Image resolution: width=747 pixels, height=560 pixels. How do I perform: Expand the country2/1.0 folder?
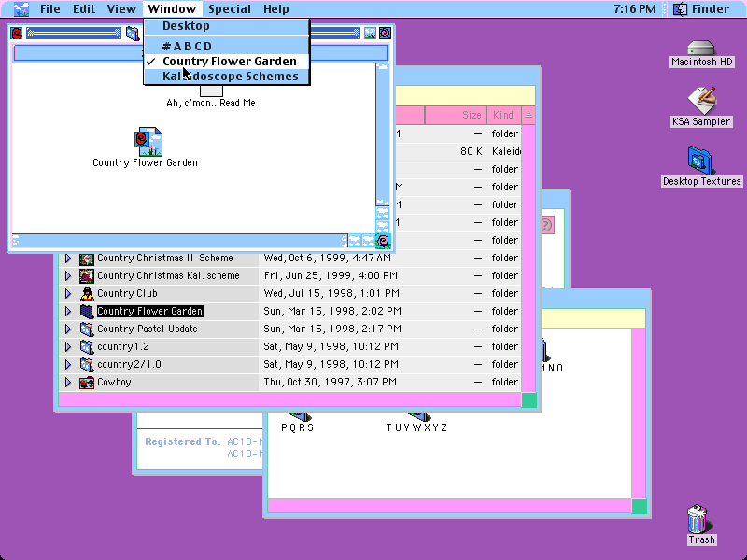tap(68, 364)
